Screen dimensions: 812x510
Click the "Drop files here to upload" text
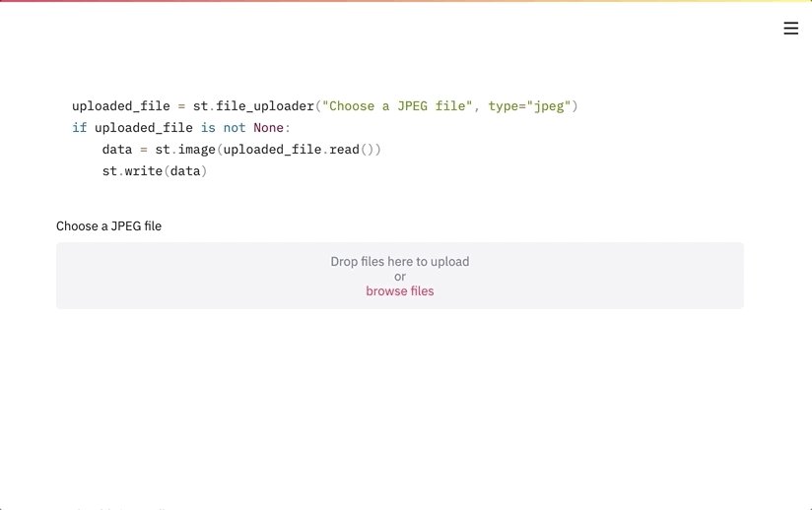tap(400, 261)
